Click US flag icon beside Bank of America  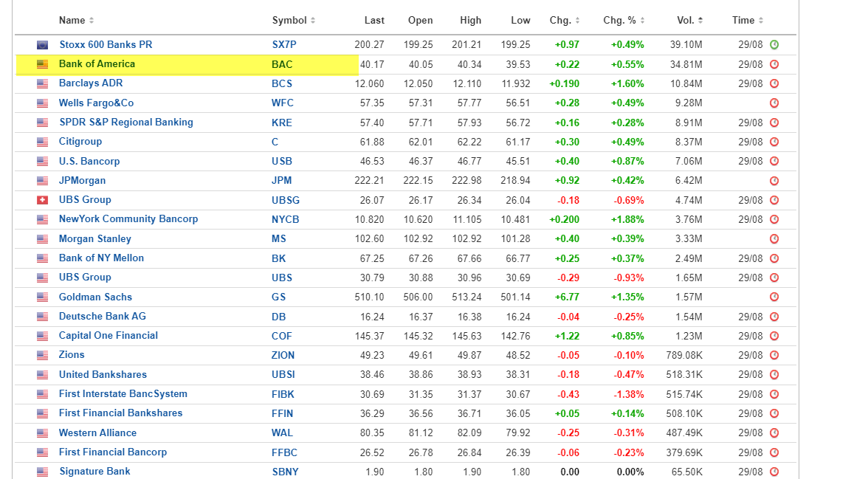43,64
